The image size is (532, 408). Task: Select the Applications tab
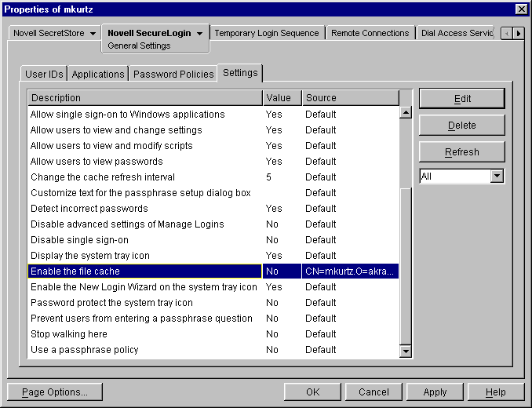click(x=98, y=74)
